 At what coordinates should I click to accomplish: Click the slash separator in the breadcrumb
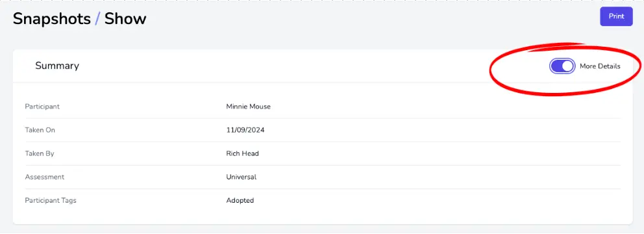click(97, 19)
